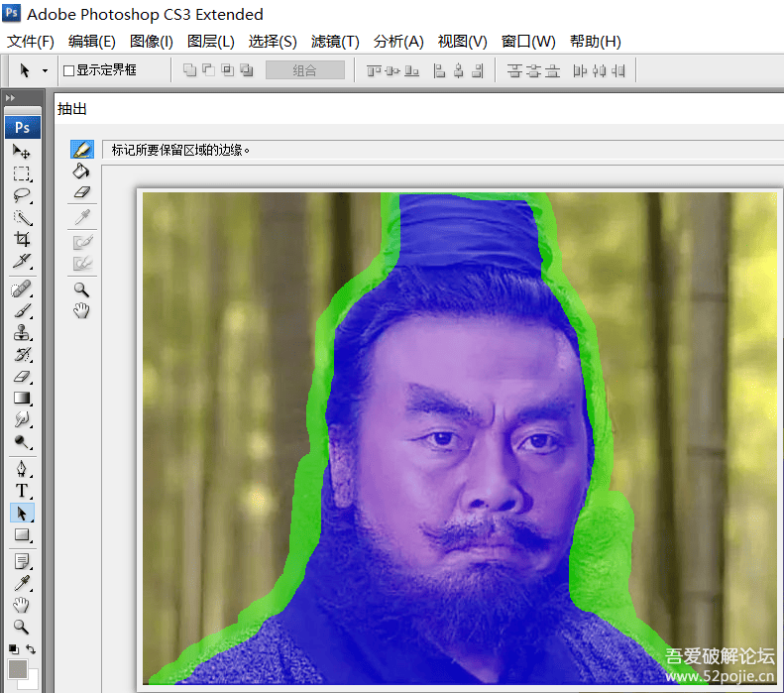
Task: Open the 文件(F) menu
Action: click(31, 41)
